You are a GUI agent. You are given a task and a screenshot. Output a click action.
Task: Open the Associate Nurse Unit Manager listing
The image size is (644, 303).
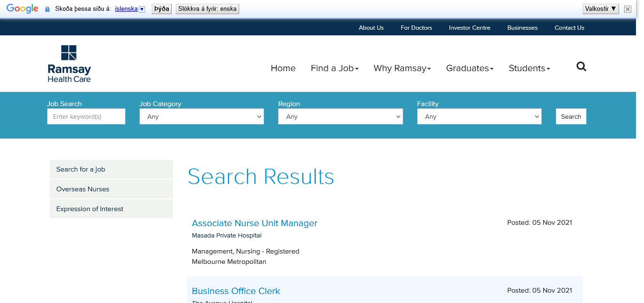click(x=254, y=223)
